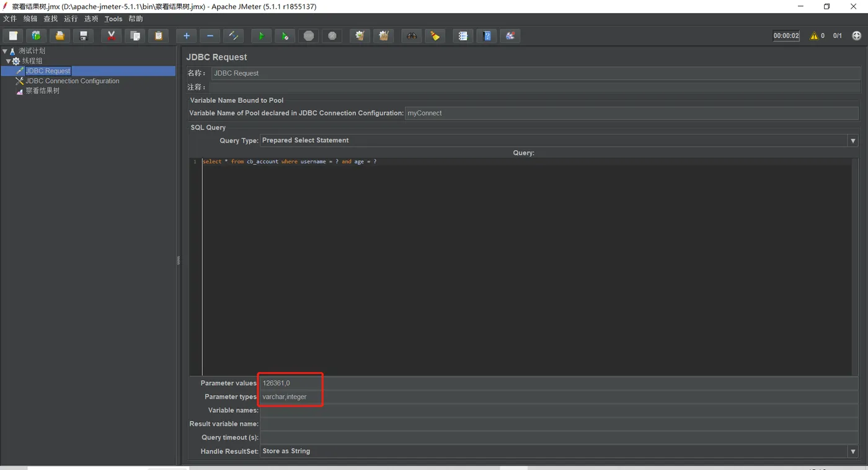Click the 注释 comment field
868x470 pixels.
pos(534,87)
